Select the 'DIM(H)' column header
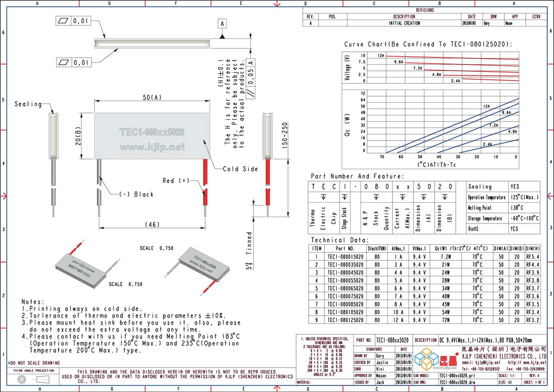This screenshot has width=554, height=392. click(533, 249)
